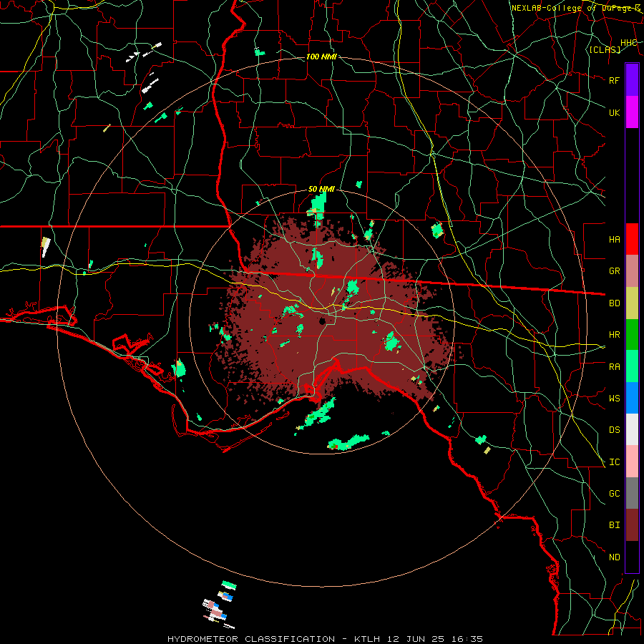Click the [CLAS] label above the legend
644x644 pixels.
coord(605,49)
